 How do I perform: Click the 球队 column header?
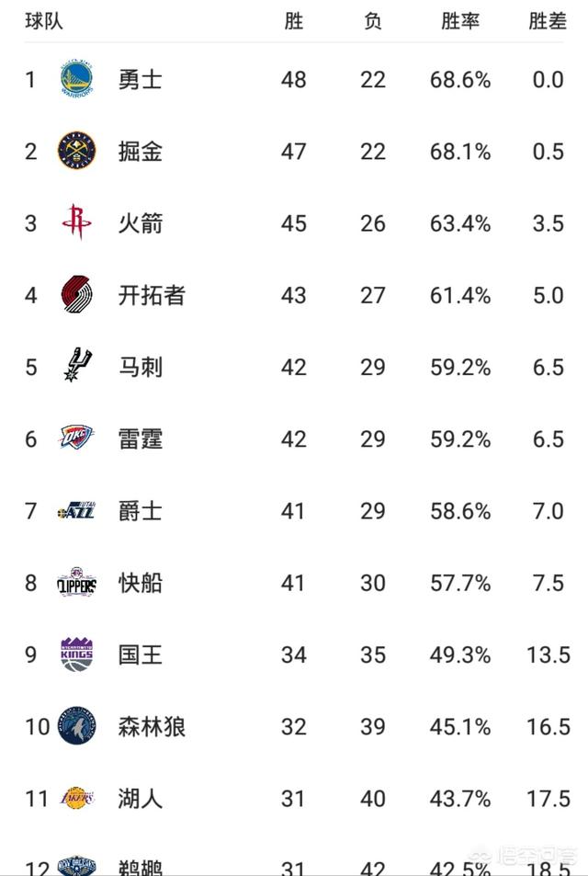(44, 21)
